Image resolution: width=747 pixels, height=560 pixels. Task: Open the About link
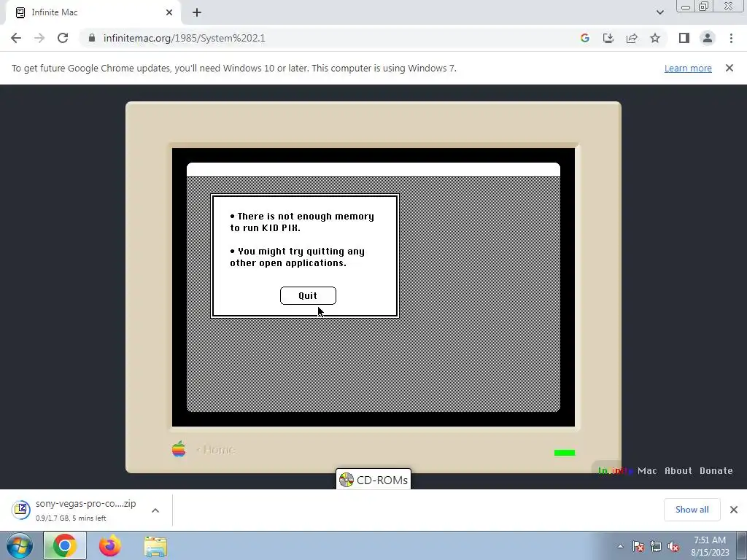[x=678, y=470]
